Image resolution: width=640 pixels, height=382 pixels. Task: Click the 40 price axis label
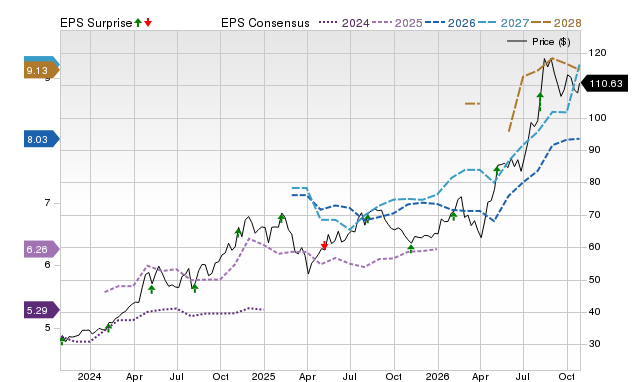tap(595, 312)
